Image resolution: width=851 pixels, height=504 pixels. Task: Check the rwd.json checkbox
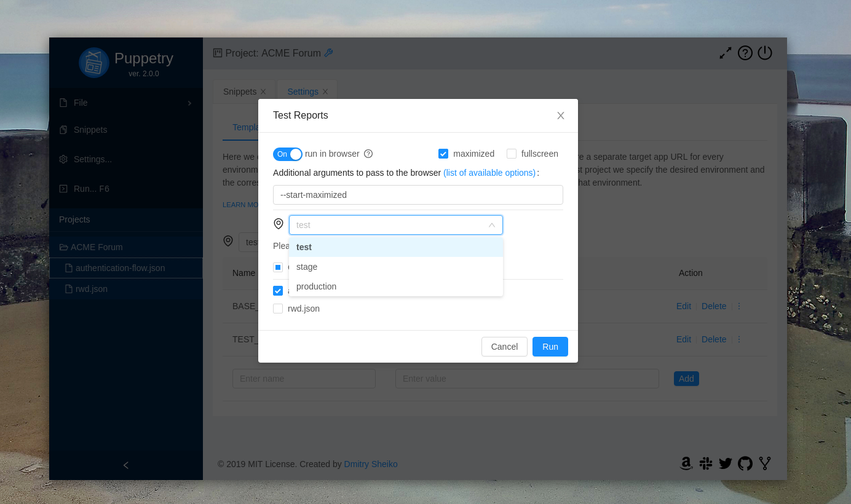[x=278, y=309]
